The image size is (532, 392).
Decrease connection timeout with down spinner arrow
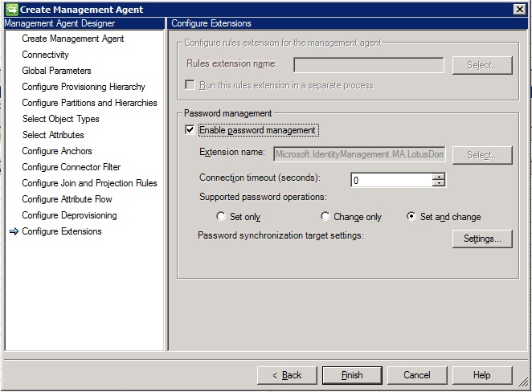pos(439,183)
